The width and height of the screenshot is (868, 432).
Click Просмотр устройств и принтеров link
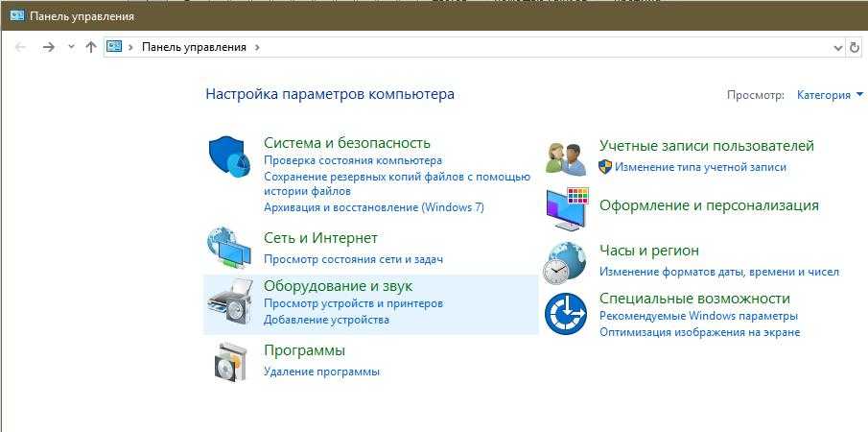tap(353, 303)
